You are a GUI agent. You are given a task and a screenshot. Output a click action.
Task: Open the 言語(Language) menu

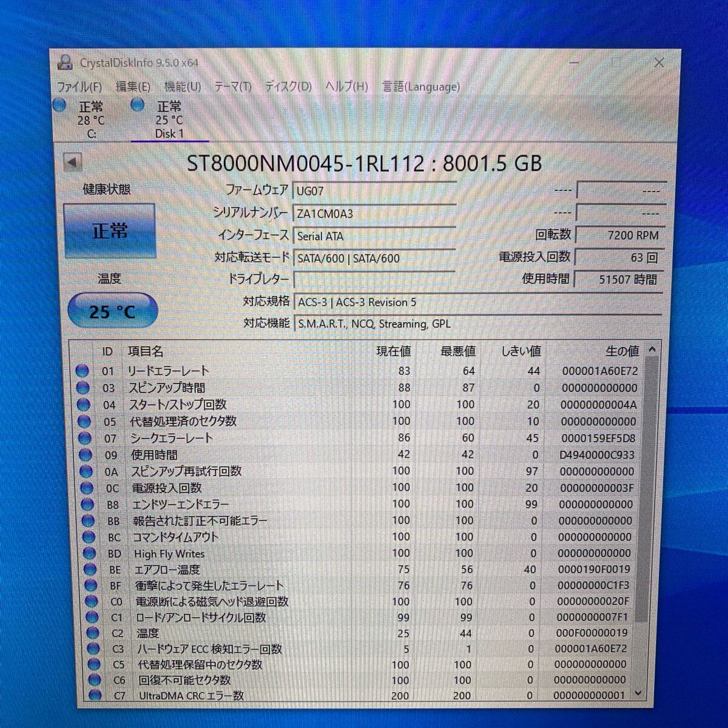(421, 86)
